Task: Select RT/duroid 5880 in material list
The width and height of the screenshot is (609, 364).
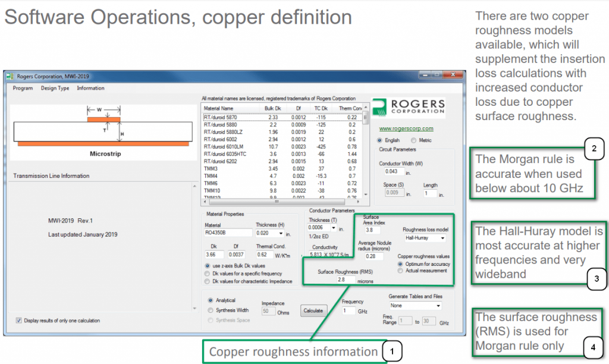Action: [282, 125]
